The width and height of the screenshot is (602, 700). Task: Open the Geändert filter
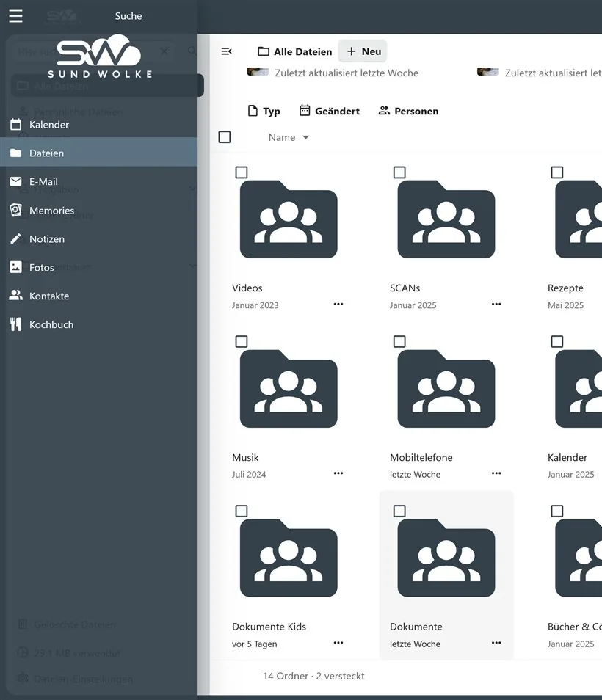[330, 111]
